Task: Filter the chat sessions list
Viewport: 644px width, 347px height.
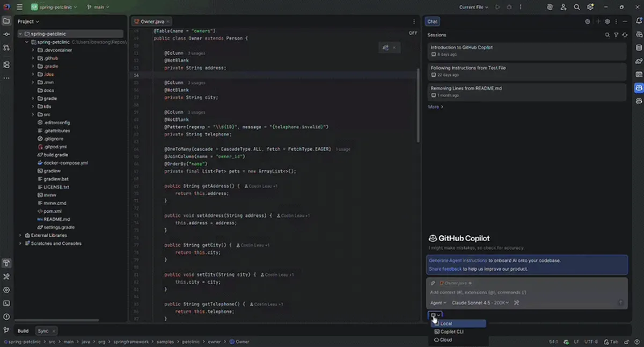Action: [616, 35]
